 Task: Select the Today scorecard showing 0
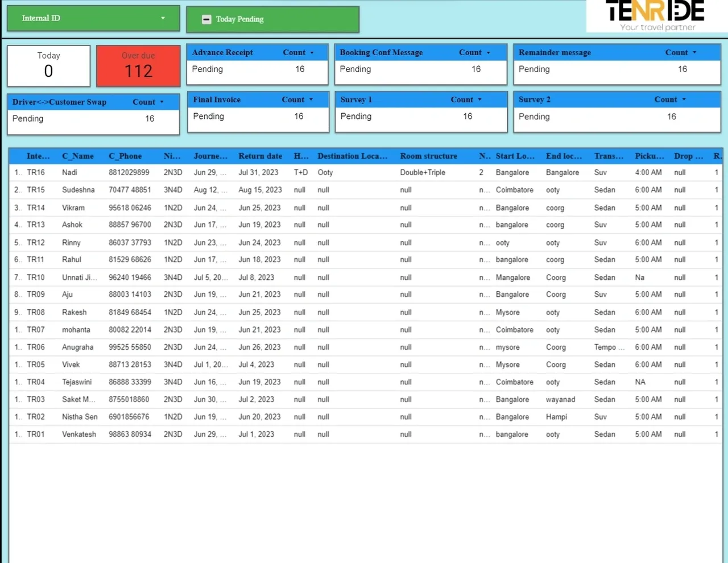[x=48, y=65]
